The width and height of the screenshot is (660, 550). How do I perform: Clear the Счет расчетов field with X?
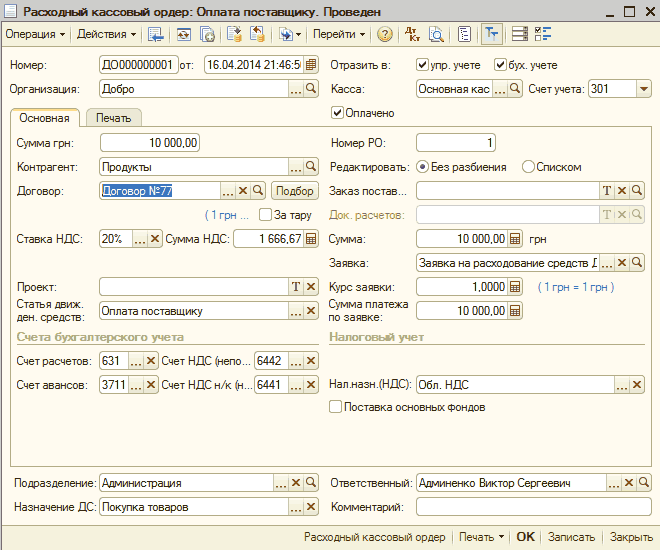(151, 361)
